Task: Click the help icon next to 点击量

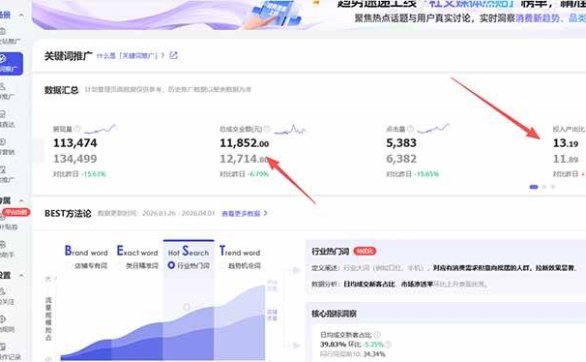Action: pos(410,129)
